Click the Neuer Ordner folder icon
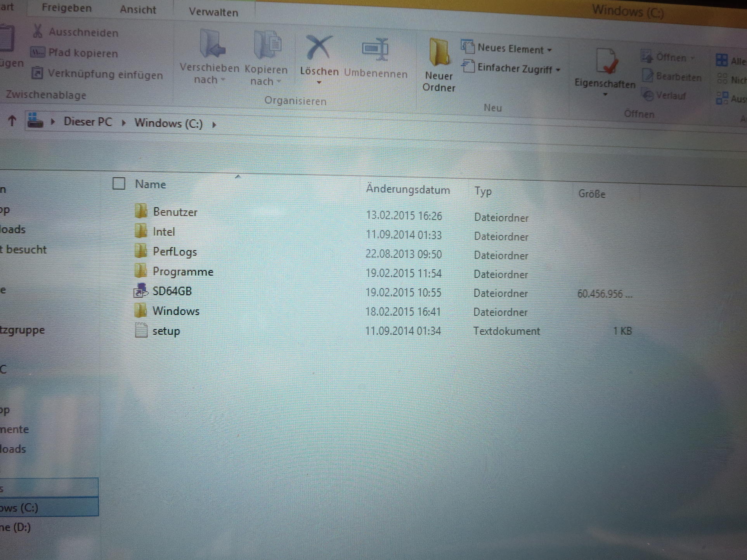This screenshot has height=560, width=747. tap(438, 52)
